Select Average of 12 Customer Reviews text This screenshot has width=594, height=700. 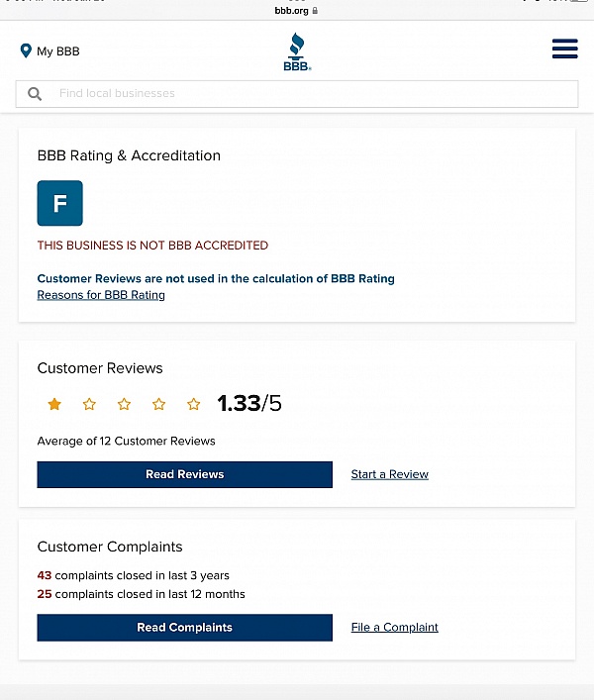pyautogui.click(x=127, y=441)
